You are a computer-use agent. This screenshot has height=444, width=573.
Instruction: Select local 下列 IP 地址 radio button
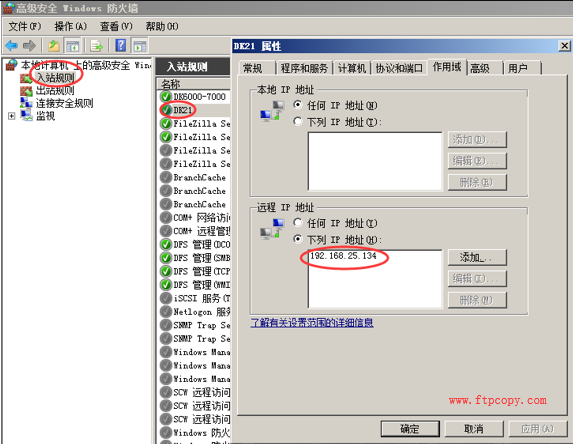point(298,121)
